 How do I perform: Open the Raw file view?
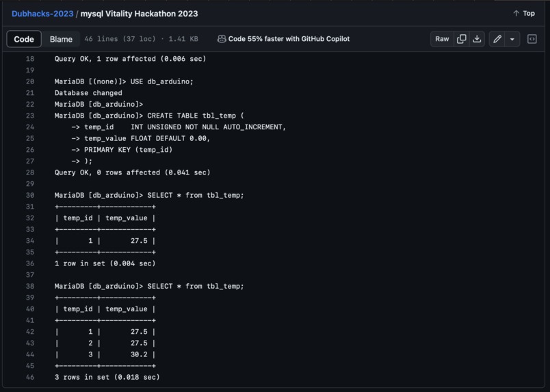(442, 39)
